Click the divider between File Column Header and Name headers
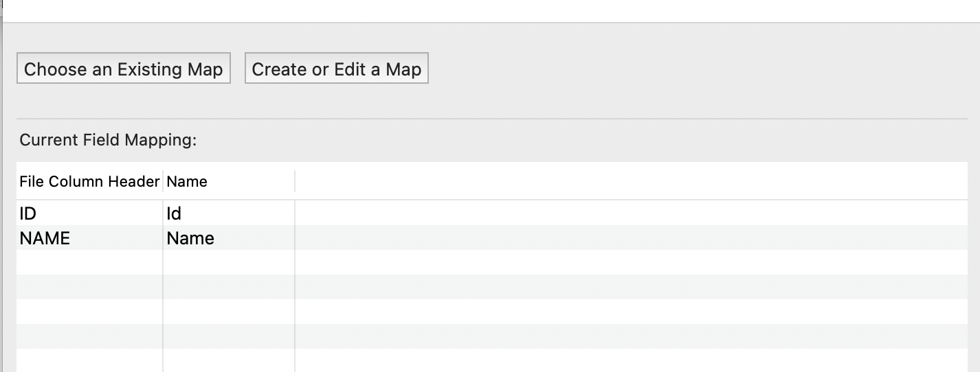Screen dimensions: 980x372 point(163,182)
